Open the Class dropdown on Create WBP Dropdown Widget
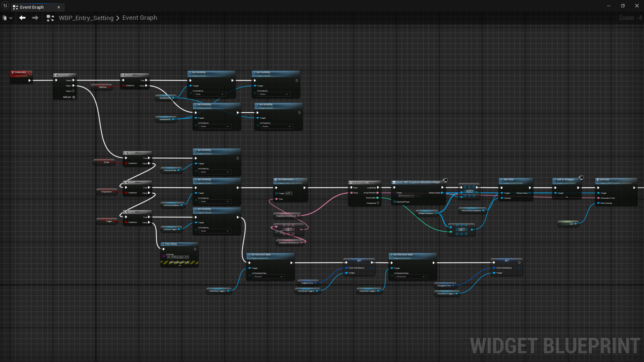Screen dimensions: 644x362 (406, 196)
